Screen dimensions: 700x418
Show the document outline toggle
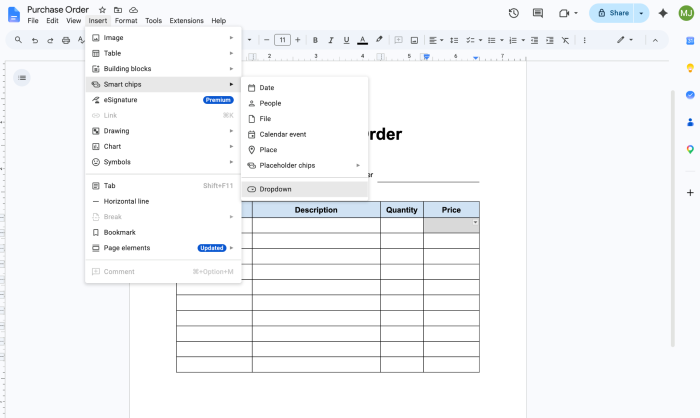tap(22, 78)
